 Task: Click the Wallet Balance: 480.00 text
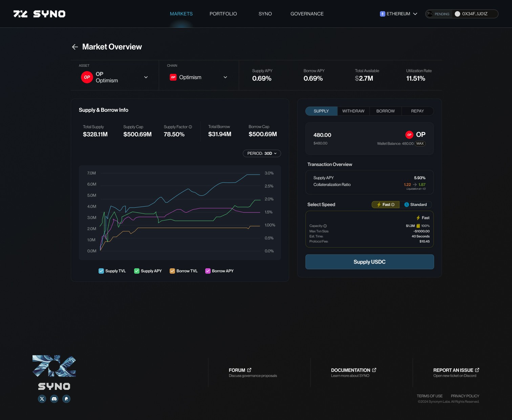click(x=395, y=144)
